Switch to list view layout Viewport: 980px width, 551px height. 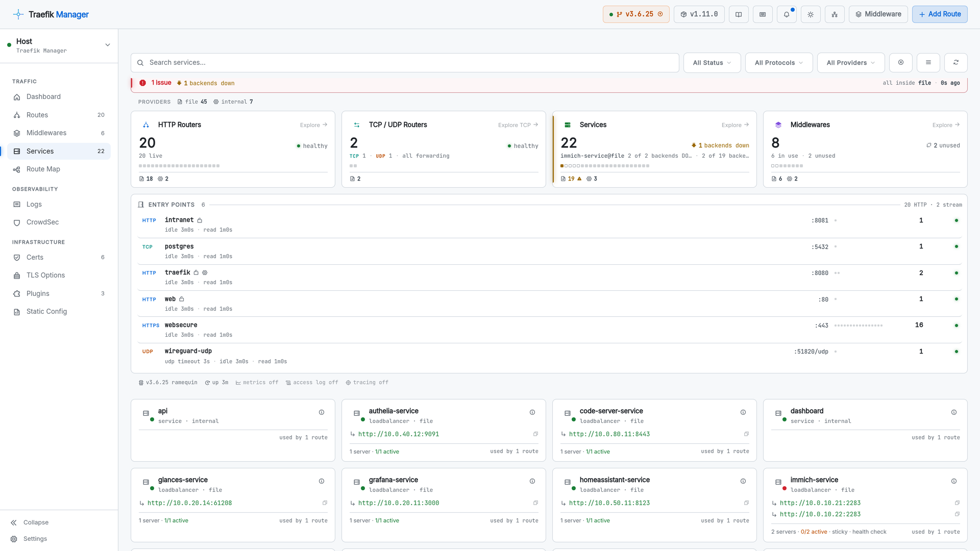click(x=928, y=62)
